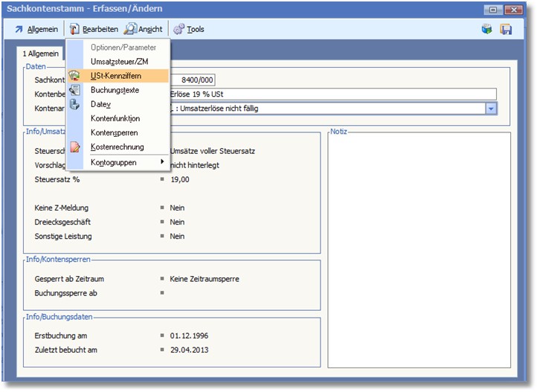Open Kontensperren from the Bearbeiten menu

click(x=115, y=132)
